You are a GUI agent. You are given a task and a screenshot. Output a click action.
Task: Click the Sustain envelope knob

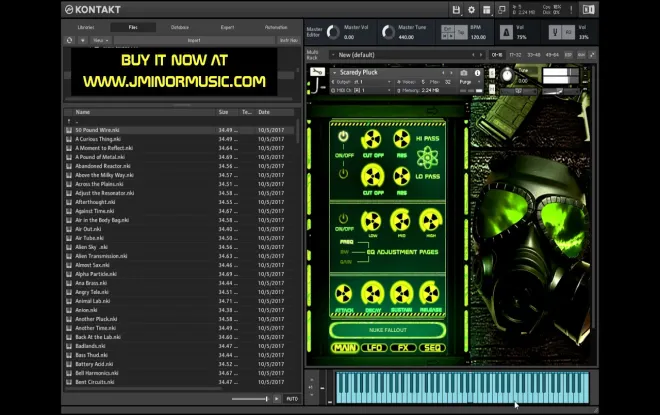[402, 294]
